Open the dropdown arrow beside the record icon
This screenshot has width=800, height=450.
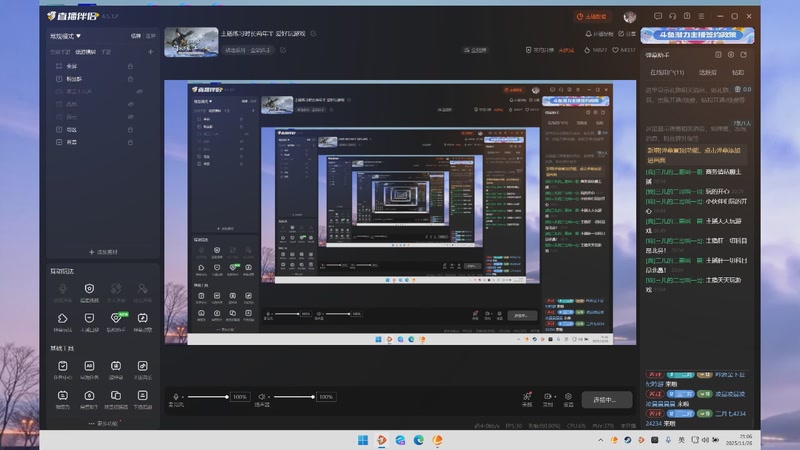pos(555,396)
